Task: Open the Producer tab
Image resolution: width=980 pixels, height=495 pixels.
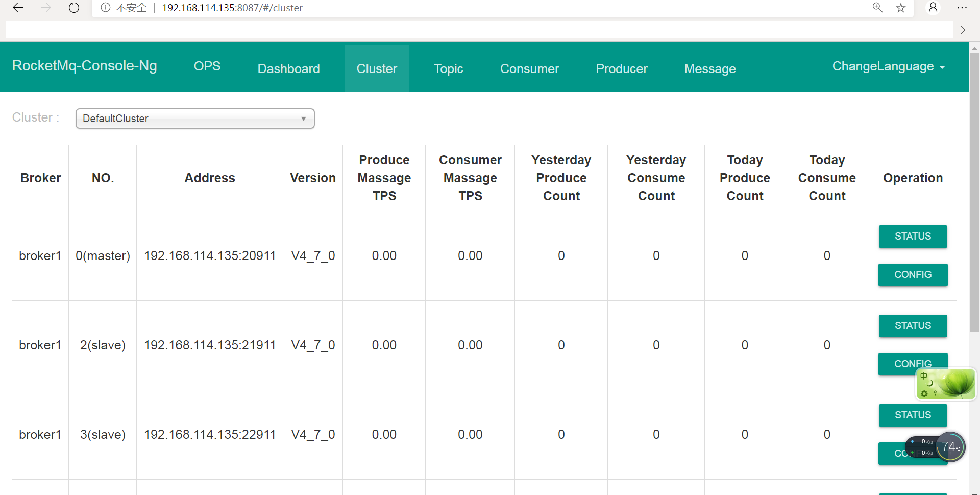Action: (x=622, y=68)
